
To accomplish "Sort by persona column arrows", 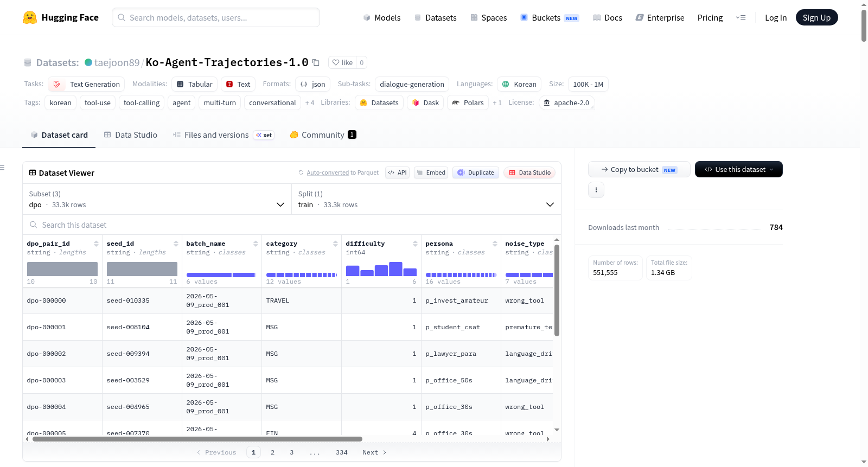I will pos(495,244).
